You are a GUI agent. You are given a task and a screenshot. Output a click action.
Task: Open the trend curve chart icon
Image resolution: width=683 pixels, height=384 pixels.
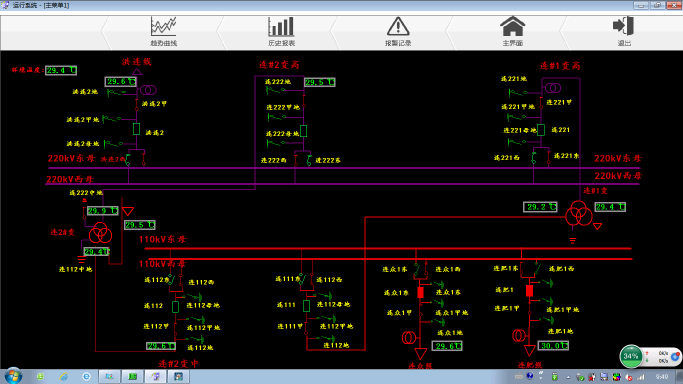click(x=163, y=27)
